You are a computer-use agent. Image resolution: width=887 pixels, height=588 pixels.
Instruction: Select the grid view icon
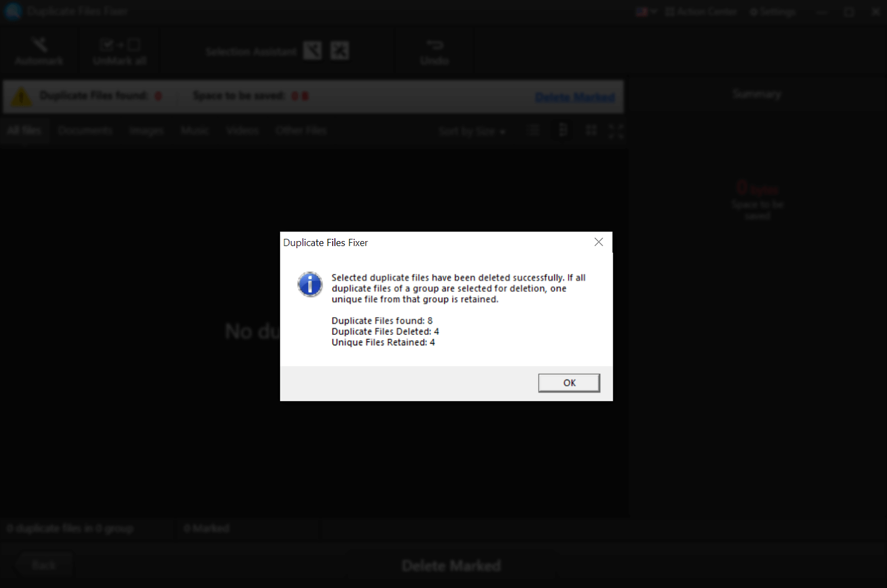pyautogui.click(x=591, y=130)
